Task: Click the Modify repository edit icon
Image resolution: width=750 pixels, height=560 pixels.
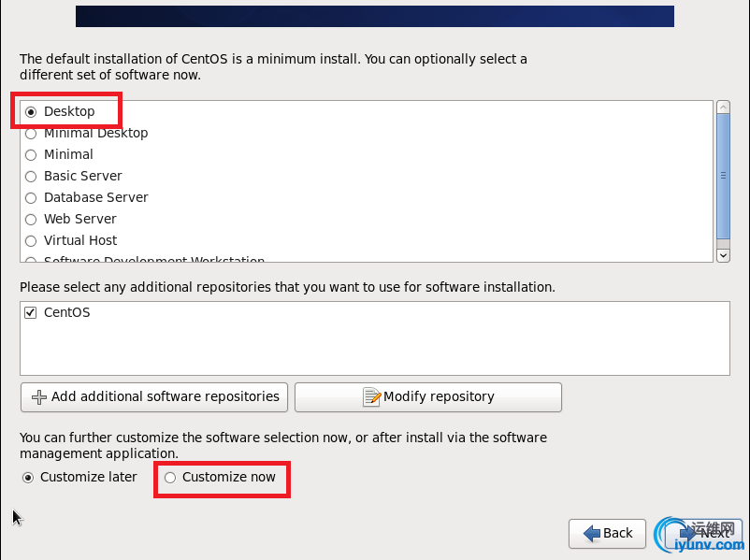Action: pos(371,397)
